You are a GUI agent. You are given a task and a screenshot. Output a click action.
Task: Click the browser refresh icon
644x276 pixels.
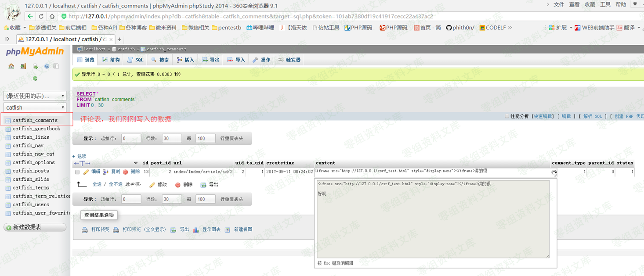click(41, 16)
